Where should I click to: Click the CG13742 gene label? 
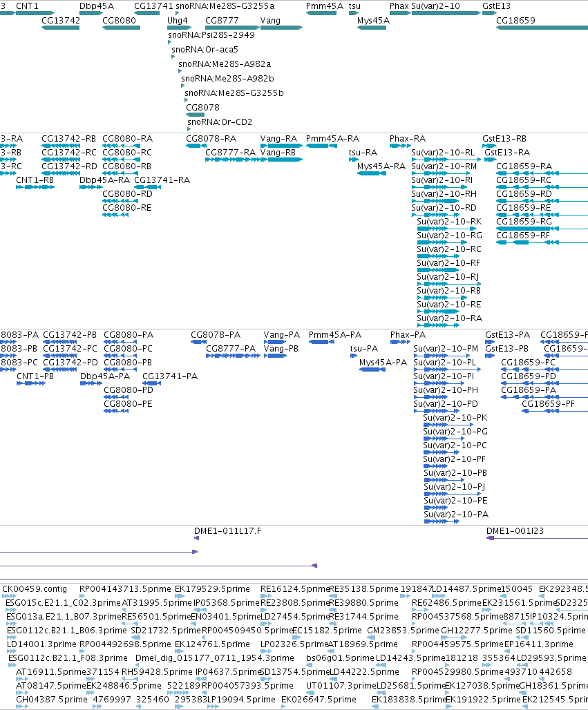point(61,21)
